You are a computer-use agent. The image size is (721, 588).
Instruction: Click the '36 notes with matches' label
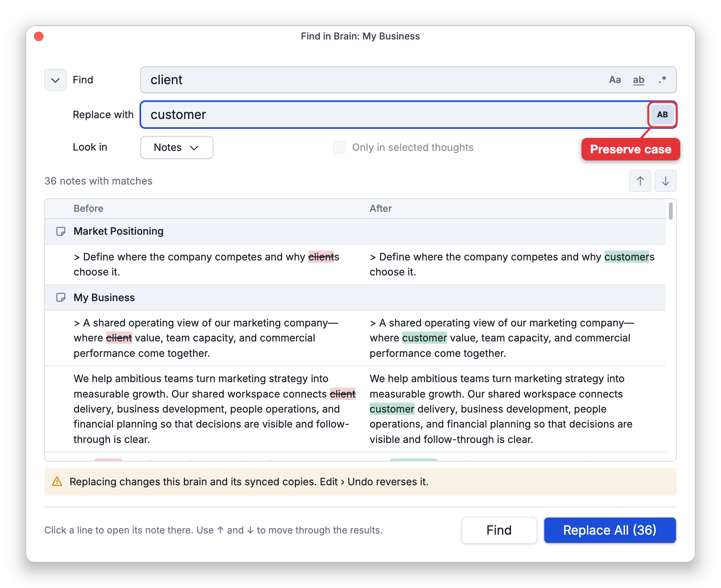[98, 181]
